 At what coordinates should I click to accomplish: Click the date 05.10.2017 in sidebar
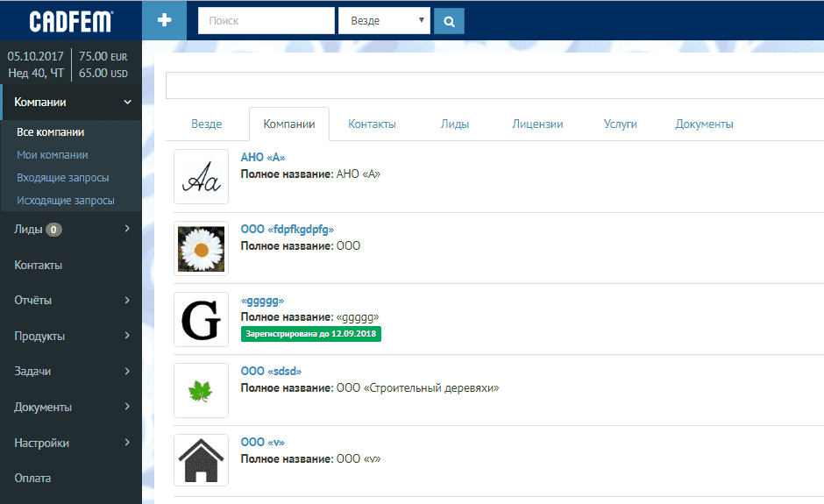tap(35, 56)
